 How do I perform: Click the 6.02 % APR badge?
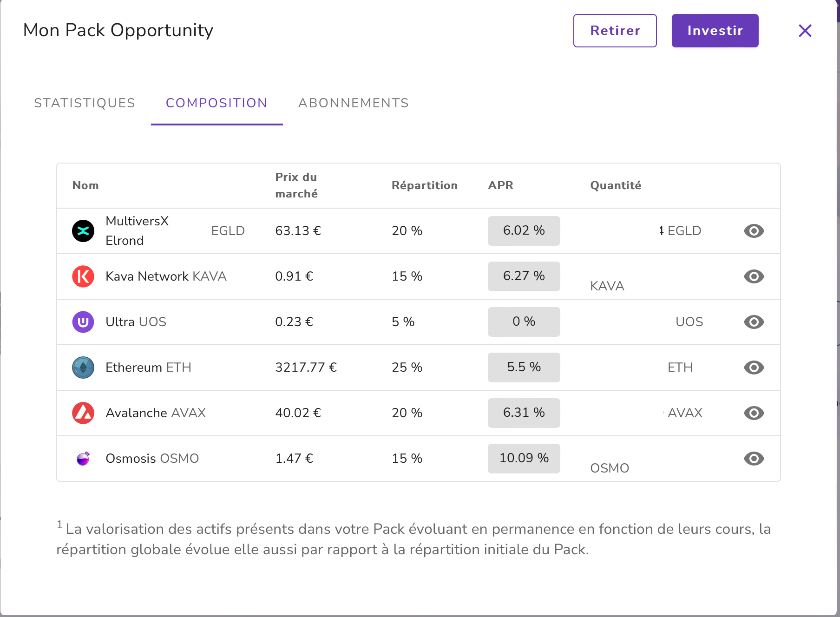tap(524, 231)
